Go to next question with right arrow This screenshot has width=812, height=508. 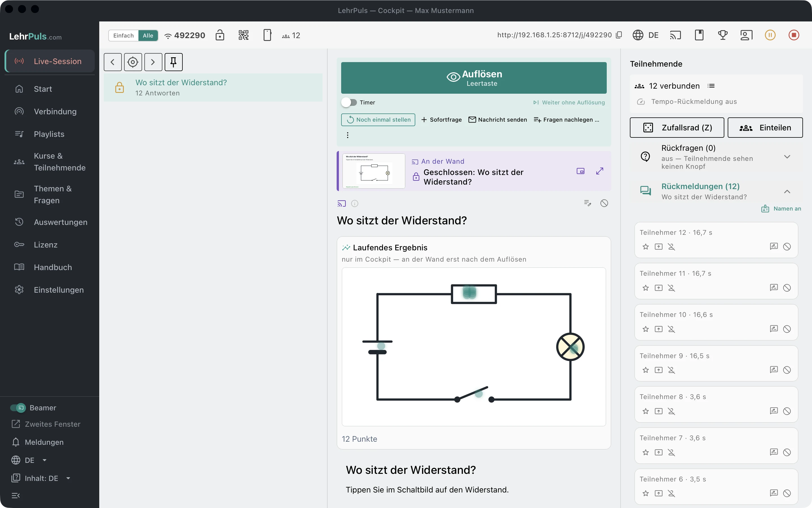tap(153, 62)
